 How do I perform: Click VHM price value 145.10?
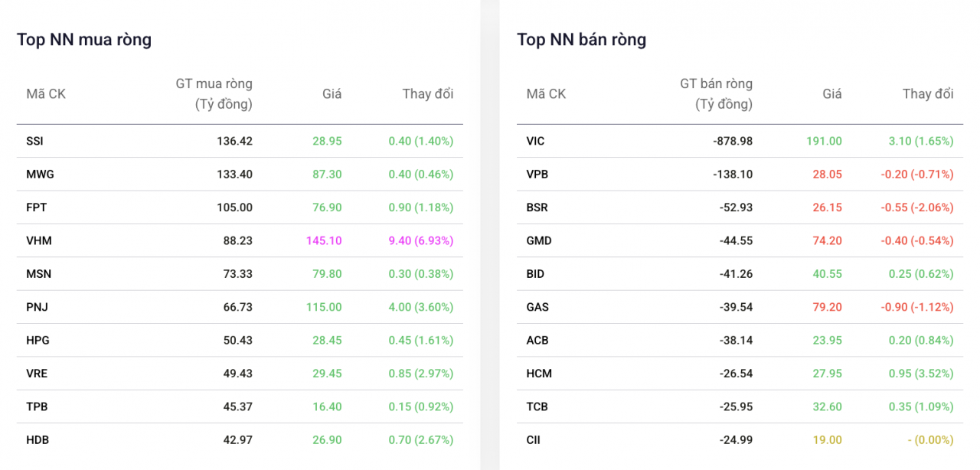(x=324, y=240)
